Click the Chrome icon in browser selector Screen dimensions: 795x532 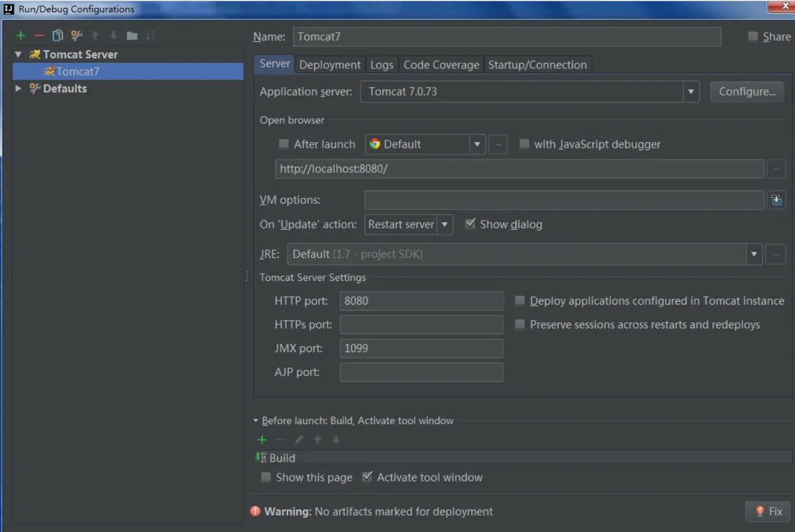click(375, 144)
